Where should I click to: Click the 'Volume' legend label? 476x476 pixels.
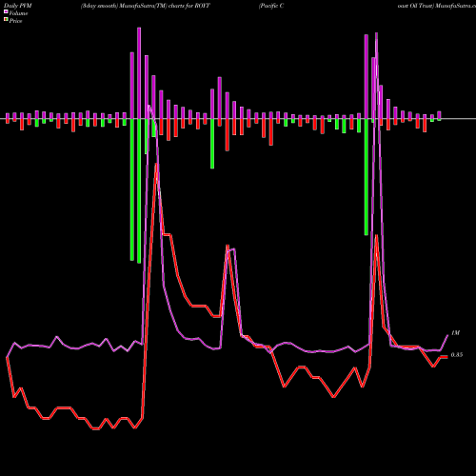click(18, 13)
